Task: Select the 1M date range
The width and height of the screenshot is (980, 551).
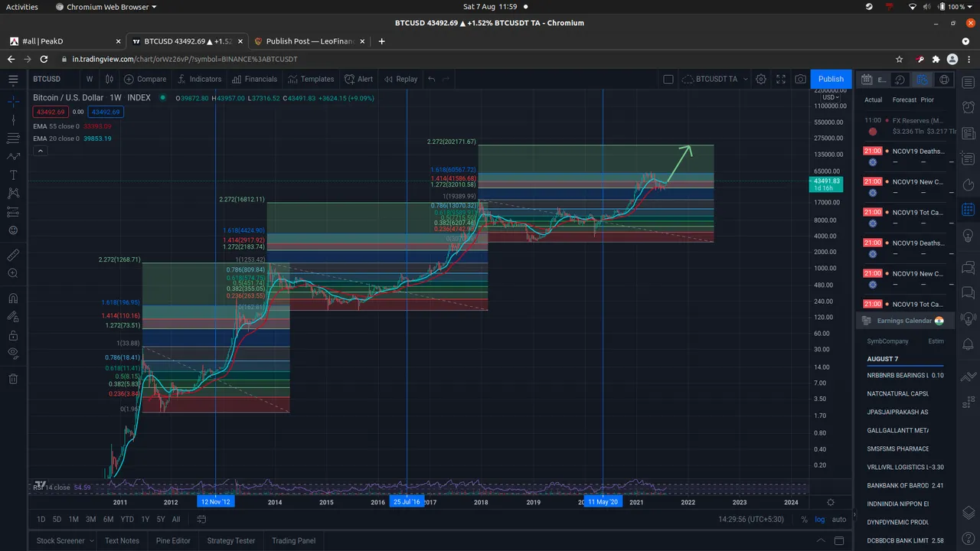Action: coord(73,520)
